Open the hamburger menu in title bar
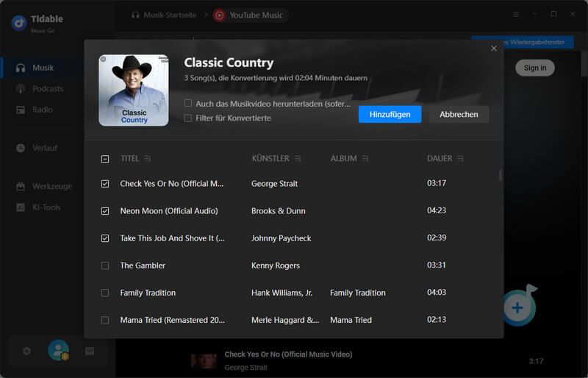 [x=516, y=14]
